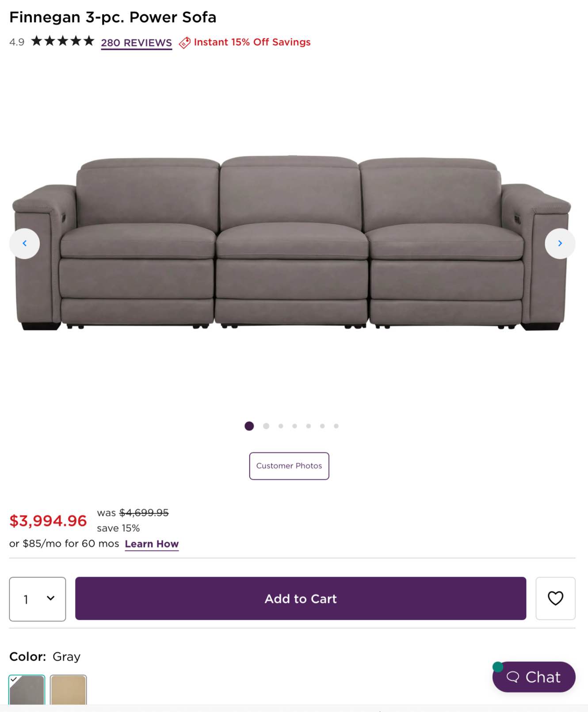Choose the Gray color swatch

tap(27, 689)
